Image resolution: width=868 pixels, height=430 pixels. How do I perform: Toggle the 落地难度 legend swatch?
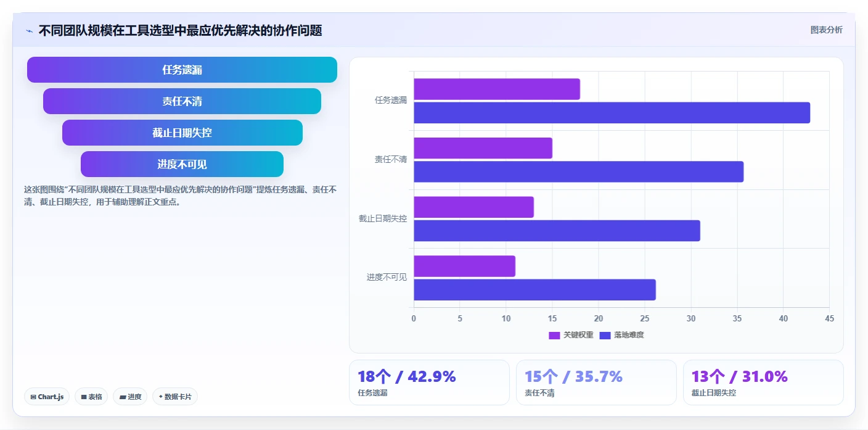605,335
